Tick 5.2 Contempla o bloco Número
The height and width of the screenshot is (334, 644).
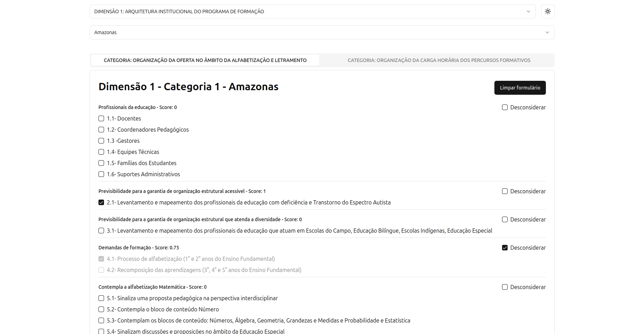point(101,309)
